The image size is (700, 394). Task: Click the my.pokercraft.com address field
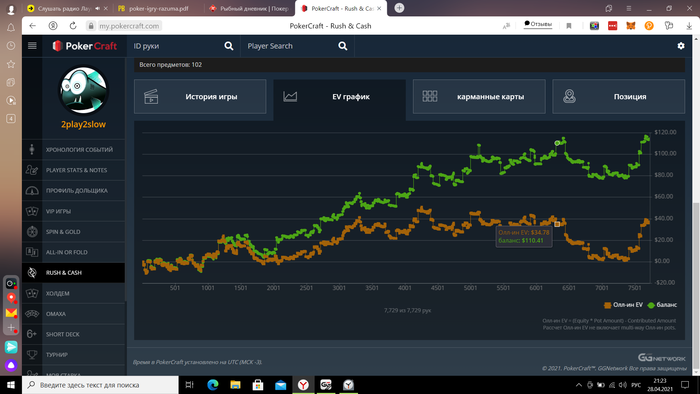coord(129,26)
